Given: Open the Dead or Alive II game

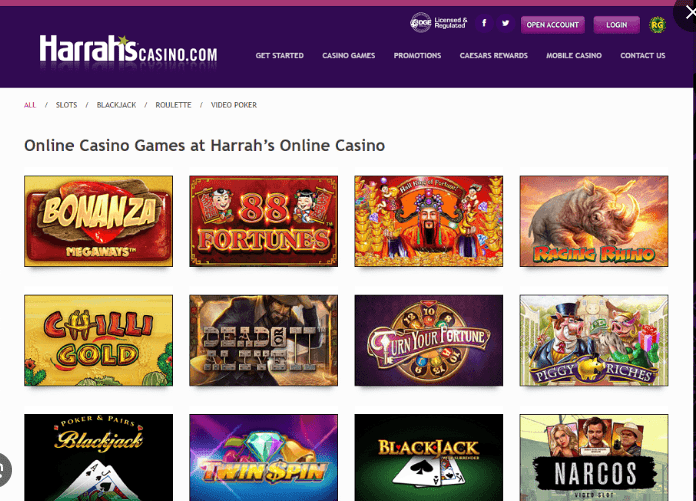Looking at the screenshot, I should coord(264,340).
